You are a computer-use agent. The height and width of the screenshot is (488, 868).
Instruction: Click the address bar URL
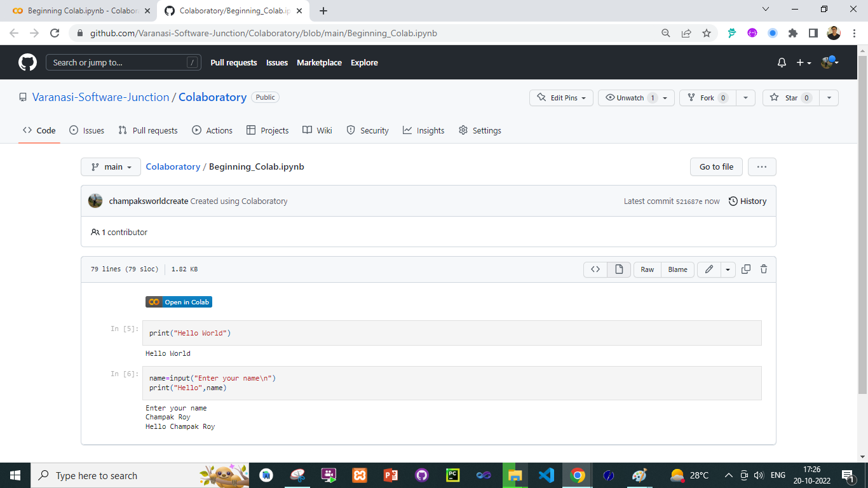coord(263,33)
